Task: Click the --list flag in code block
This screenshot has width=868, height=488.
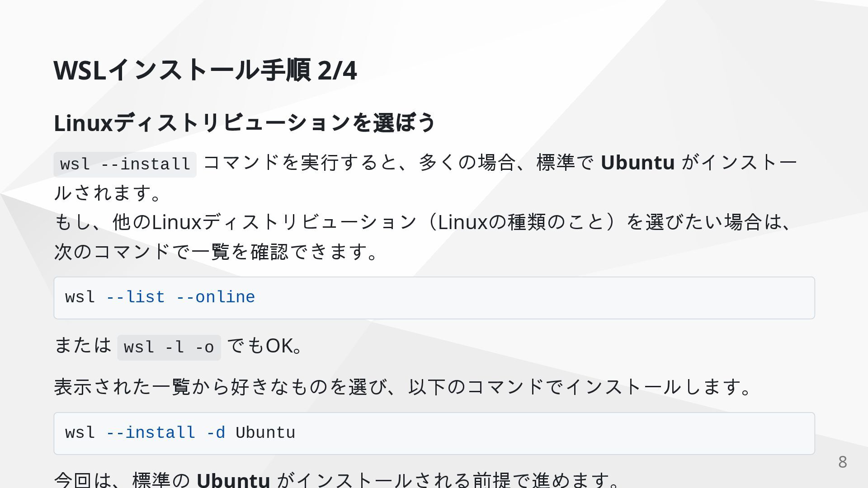Action: [135, 297]
